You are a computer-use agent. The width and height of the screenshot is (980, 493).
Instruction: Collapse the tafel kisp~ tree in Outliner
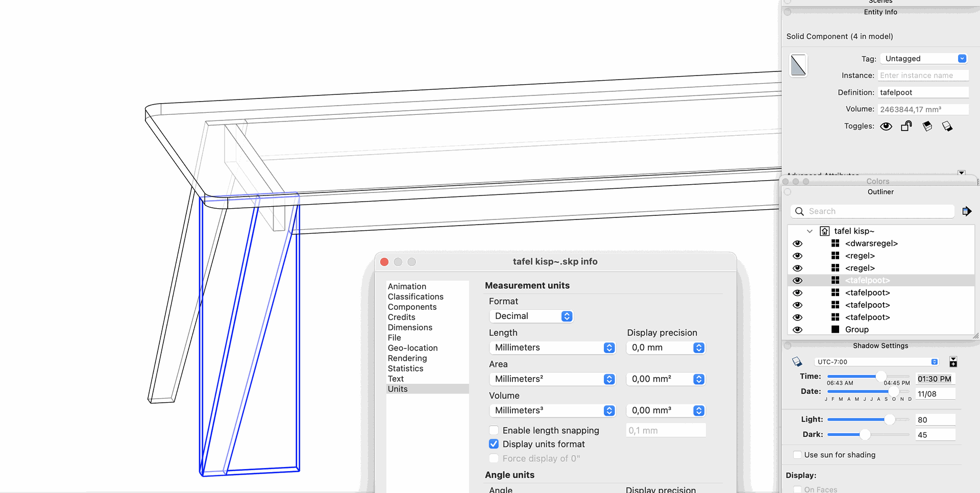coord(810,231)
